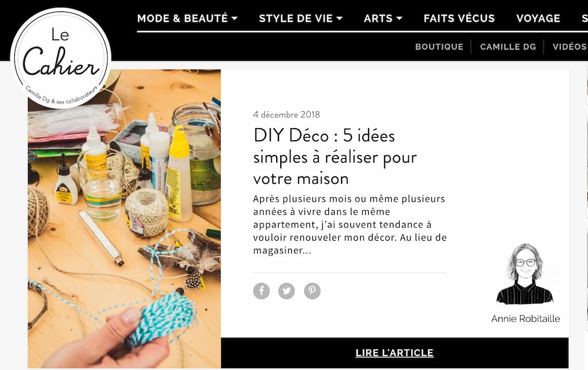Click the article excerpt paragraph text
Viewport: 588px width, 370px height.
[350, 225]
